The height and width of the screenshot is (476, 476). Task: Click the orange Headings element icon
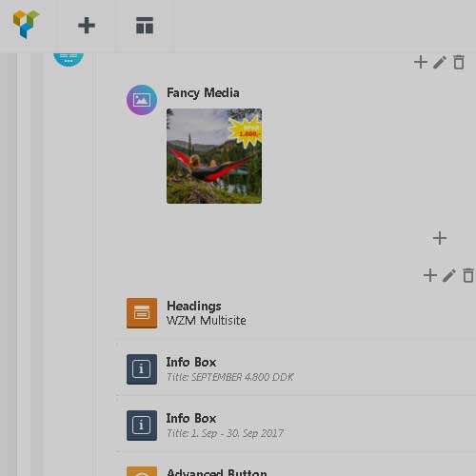[142, 313]
